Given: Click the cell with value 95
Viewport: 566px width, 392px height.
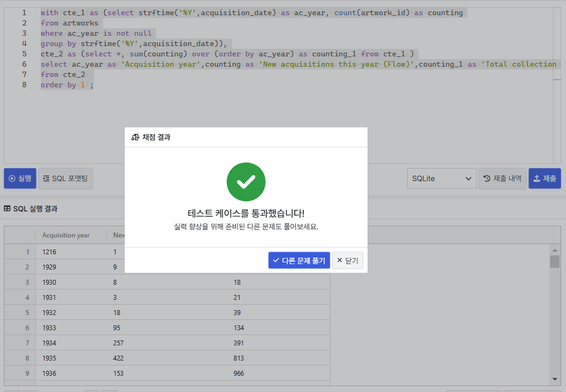Looking at the screenshot, I should pyautogui.click(x=167, y=327).
